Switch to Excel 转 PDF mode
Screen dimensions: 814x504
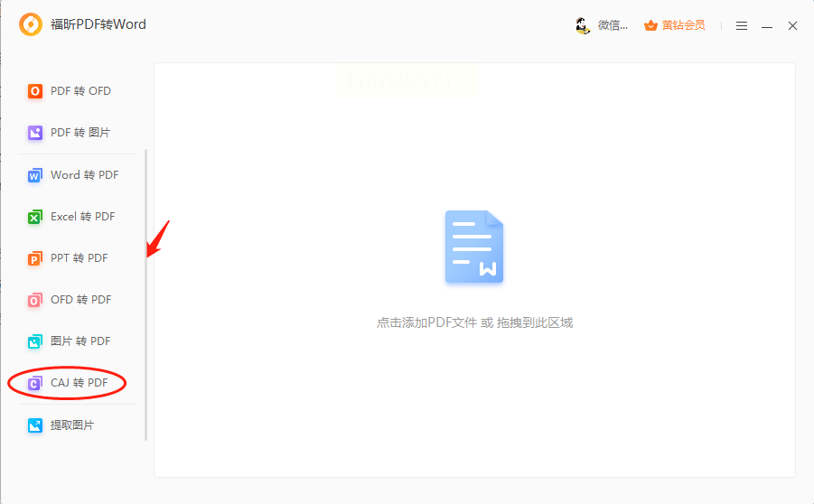(x=83, y=217)
